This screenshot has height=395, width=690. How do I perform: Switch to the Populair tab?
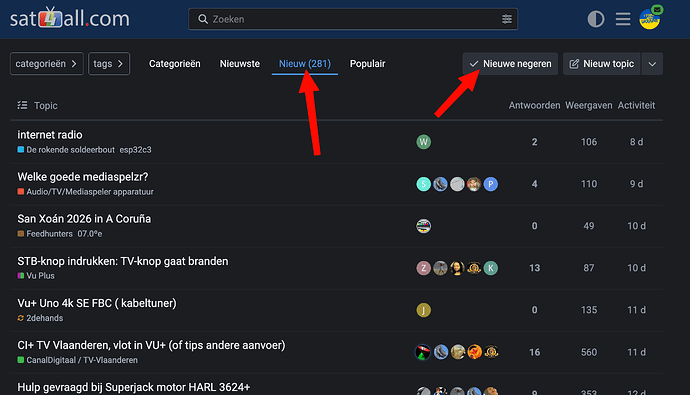[367, 64]
